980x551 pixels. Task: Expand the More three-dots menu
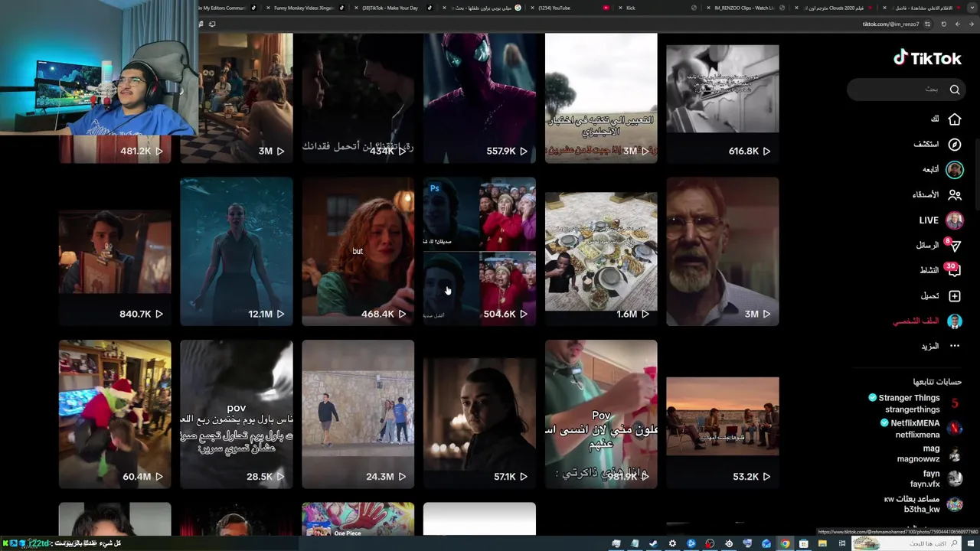point(955,346)
